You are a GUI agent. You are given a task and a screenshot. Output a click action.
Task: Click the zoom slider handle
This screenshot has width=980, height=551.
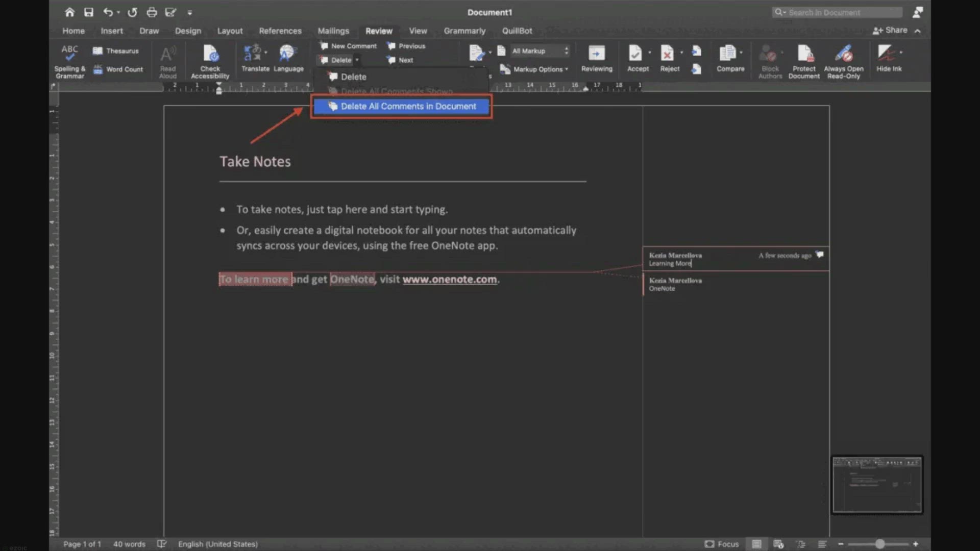point(879,544)
